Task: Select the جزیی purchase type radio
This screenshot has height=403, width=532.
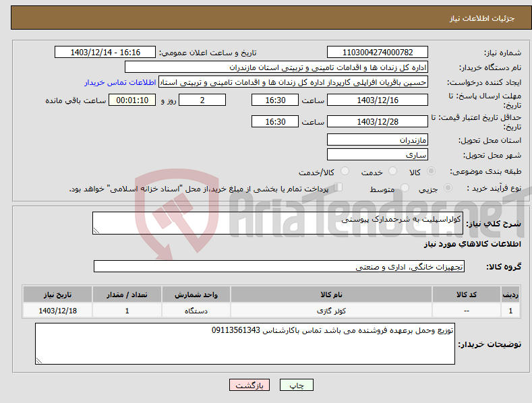Action: pyautogui.click(x=448, y=187)
